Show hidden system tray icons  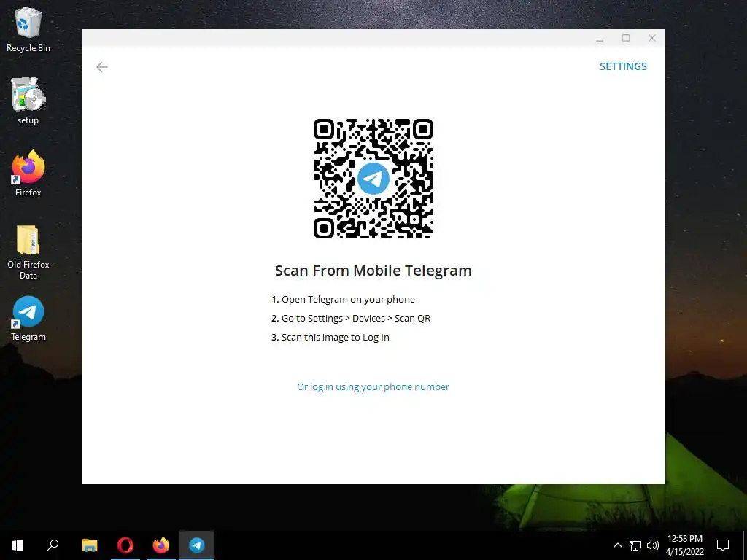tap(617, 545)
